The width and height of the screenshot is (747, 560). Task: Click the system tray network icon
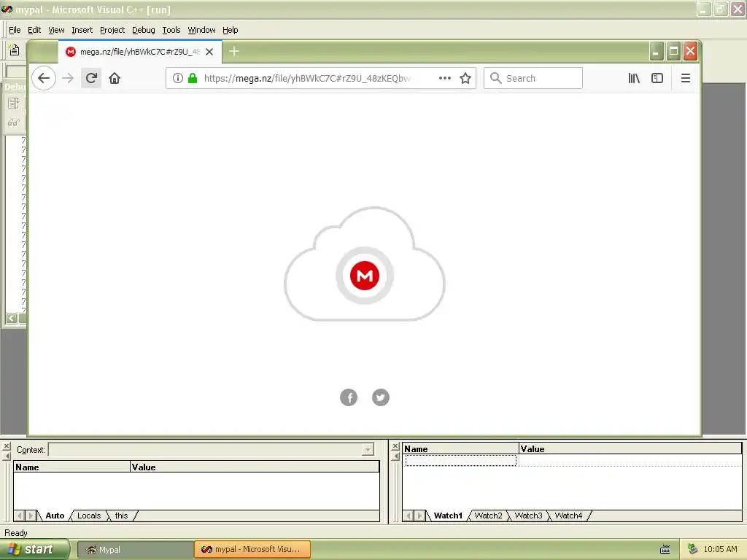click(693, 549)
